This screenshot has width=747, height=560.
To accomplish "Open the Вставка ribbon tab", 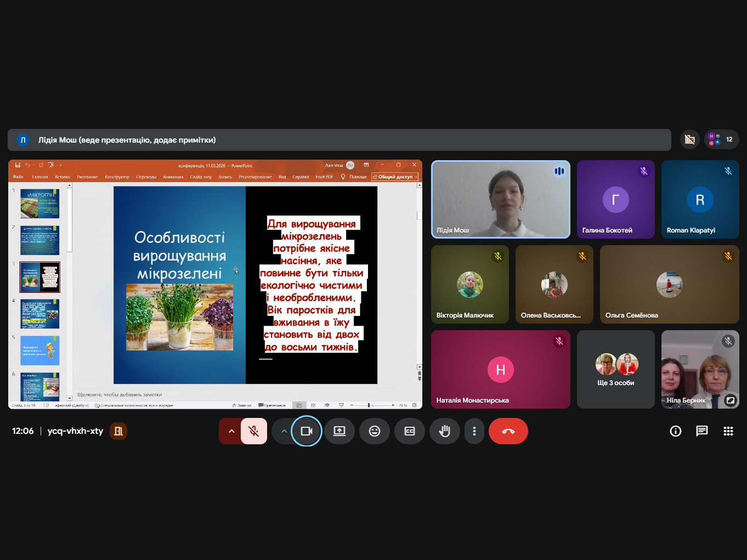I will (63, 177).
